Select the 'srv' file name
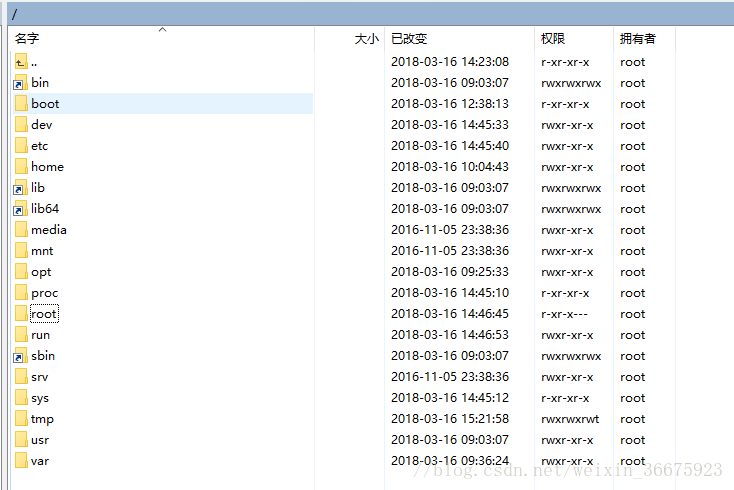The width and height of the screenshot is (734, 490). point(40,377)
